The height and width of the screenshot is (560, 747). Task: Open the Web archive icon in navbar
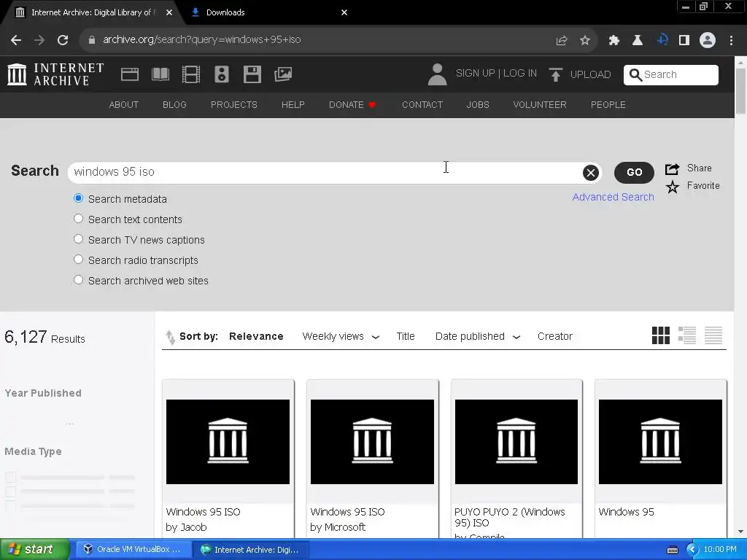click(130, 74)
